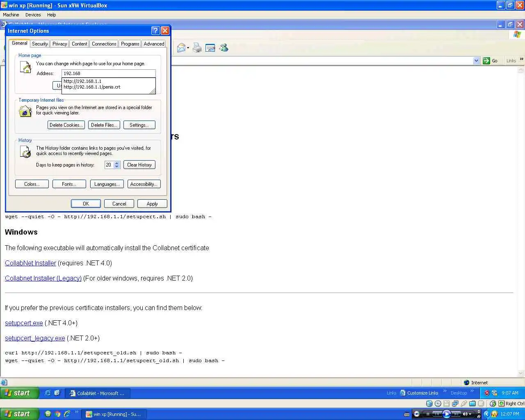
Task: Expand hidden host tray icons arrow
Action: tap(487, 414)
